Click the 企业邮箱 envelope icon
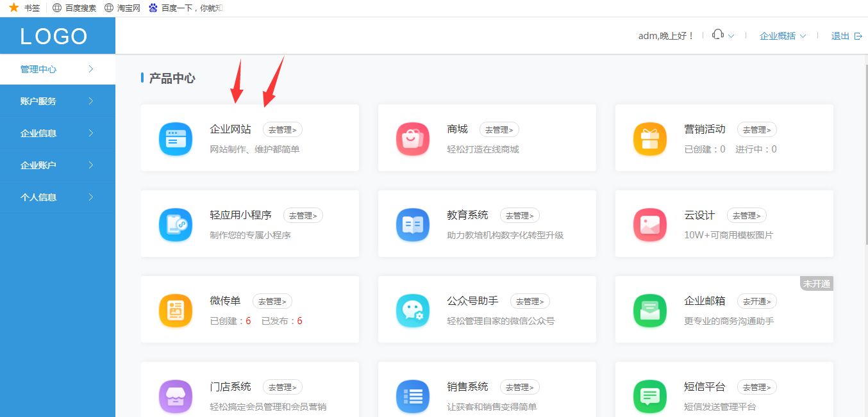This screenshot has height=417, width=868. pos(650,311)
